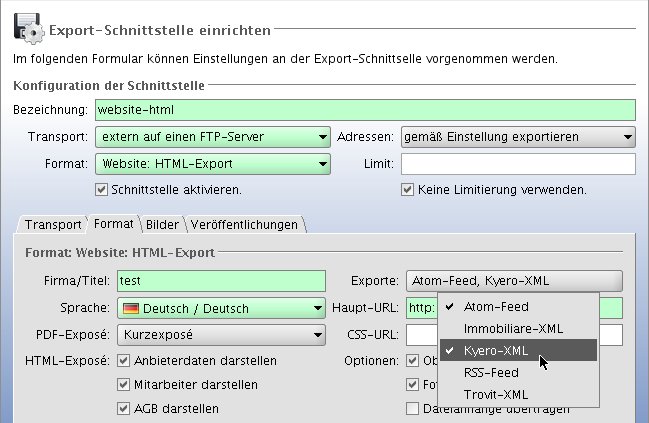Expand the Adressen dropdown
The image size is (649, 423).
pyautogui.click(x=518, y=137)
